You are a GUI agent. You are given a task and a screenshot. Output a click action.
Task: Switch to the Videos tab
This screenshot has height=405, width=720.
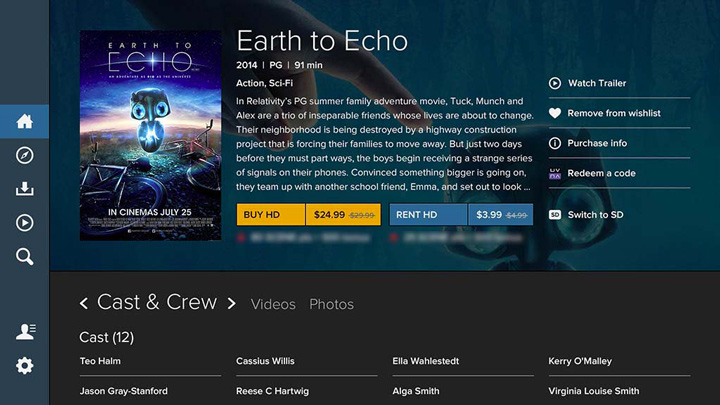(273, 304)
